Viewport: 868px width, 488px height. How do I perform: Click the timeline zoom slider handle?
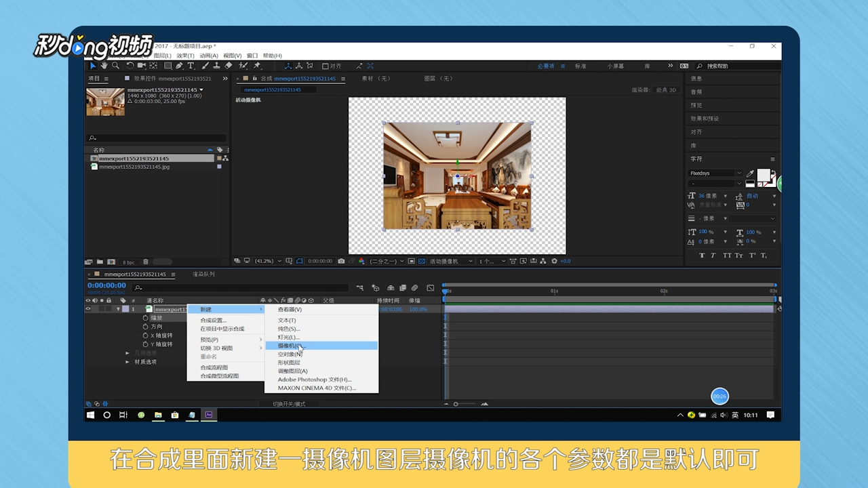tap(456, 404)
